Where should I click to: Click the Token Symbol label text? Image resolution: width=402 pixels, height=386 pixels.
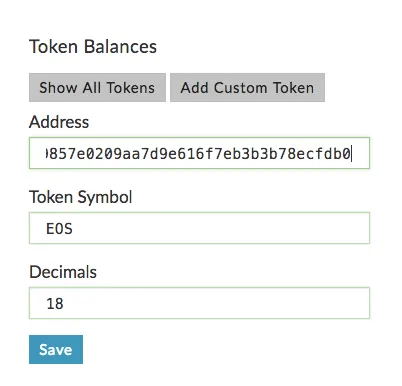point(81,197)
